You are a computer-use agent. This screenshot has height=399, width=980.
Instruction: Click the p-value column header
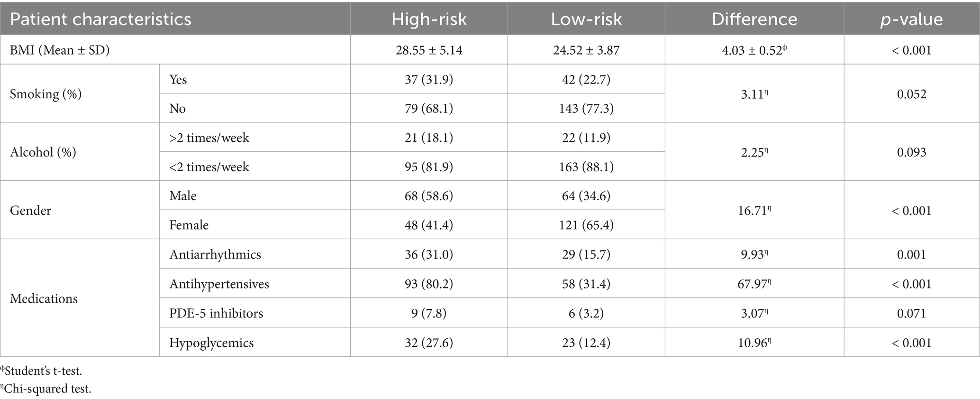tap(911, 19)
